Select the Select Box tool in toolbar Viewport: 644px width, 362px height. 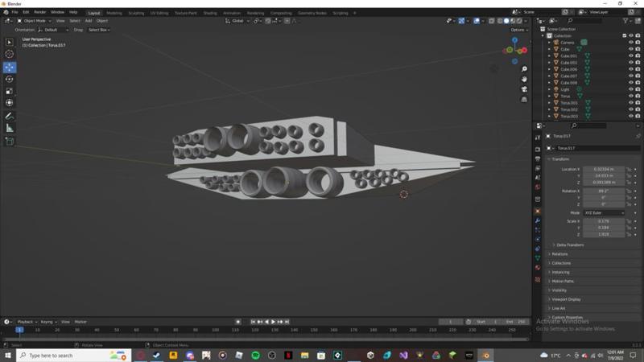(x=10, y=43)
